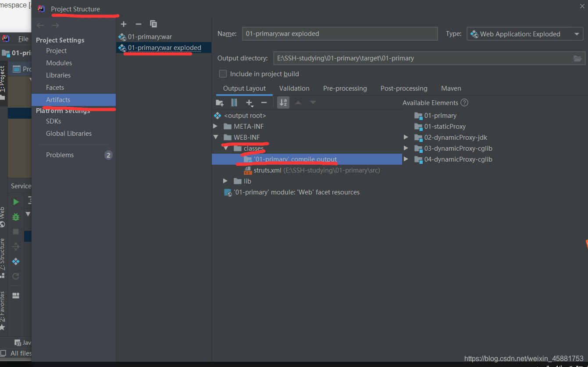Open SDKs under Platform Settings

(x=53, y=121)
